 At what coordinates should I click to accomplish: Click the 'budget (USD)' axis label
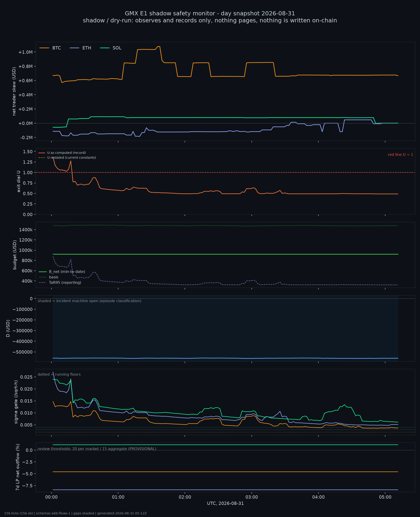pyautogui.click(x=15, y=255)
